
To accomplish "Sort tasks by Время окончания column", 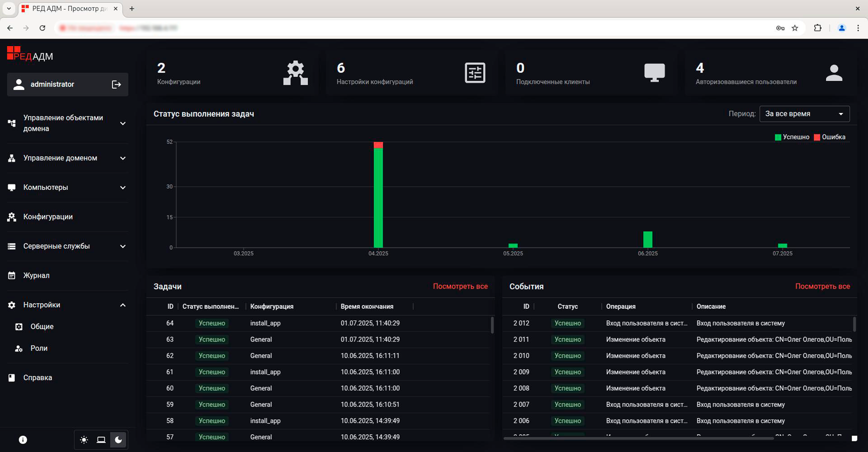I will (366, 306).
